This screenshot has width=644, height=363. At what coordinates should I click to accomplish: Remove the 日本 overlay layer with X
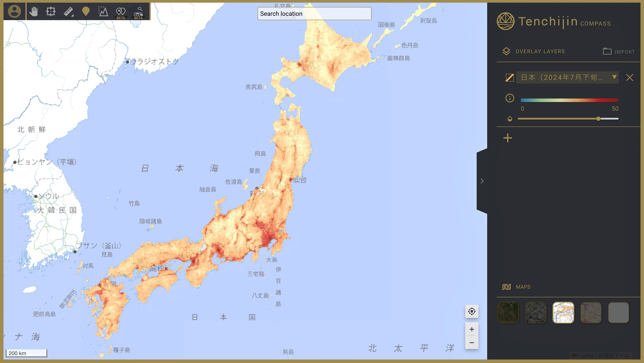[x=630, y=78]
